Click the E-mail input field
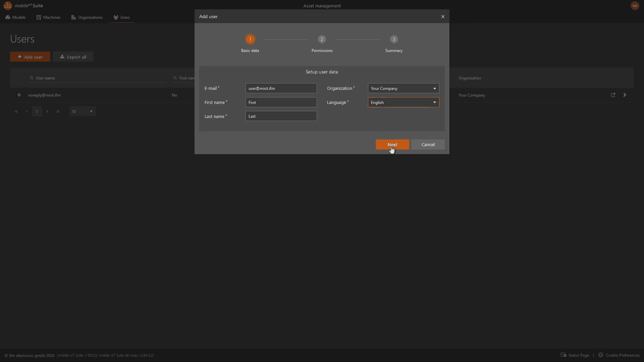The height and width of the screenshot is (362, 644). click(x=281, y=88)
